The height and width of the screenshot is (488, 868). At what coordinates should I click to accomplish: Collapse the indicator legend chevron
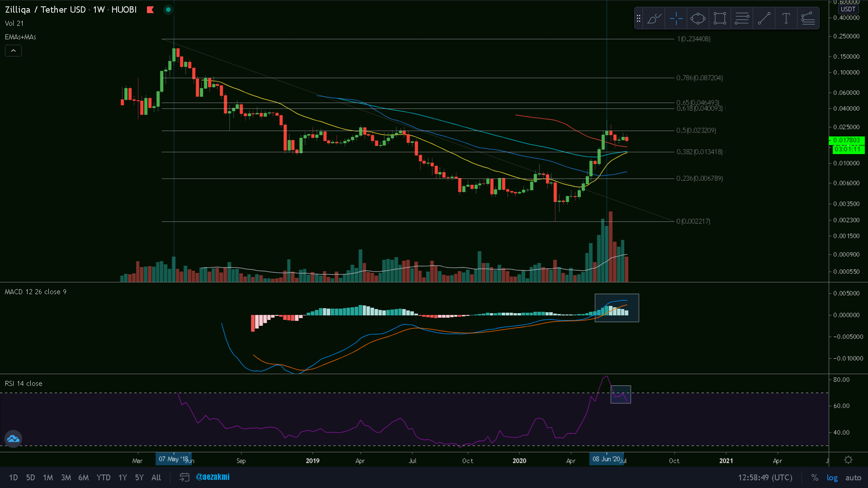[x=13, y=51]
